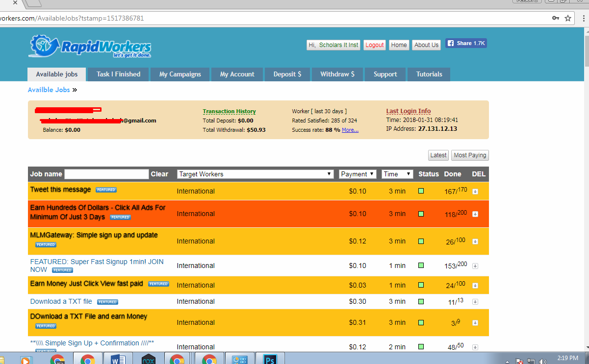The width and height of the screenshot is (589, 364).
Task: Open the Time filter dropdown
Action: pos(398,174)
